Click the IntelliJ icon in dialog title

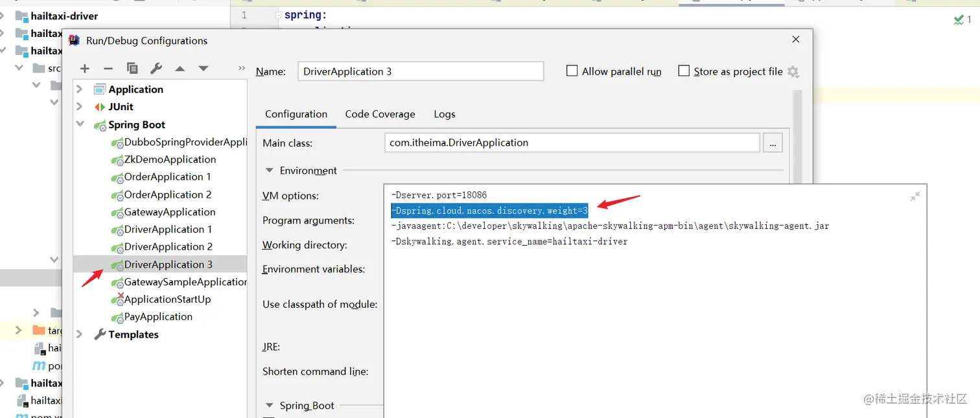[x=74, y=40]
